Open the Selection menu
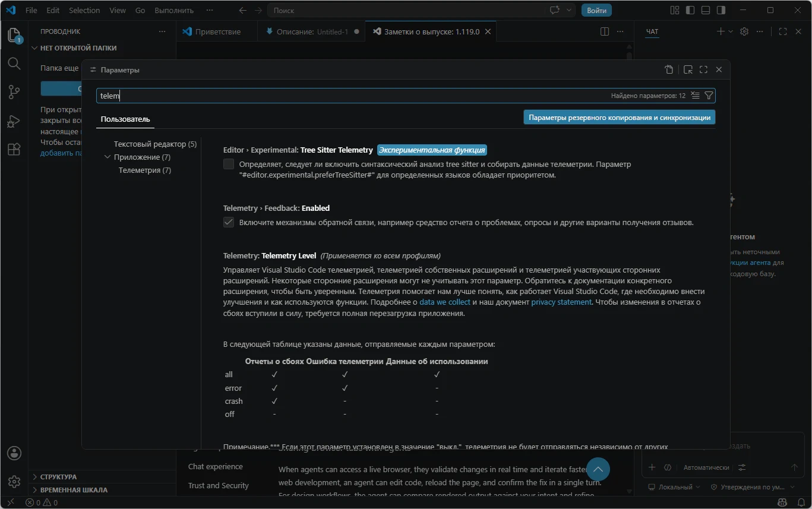812x509 pixels. coord(84,10)
